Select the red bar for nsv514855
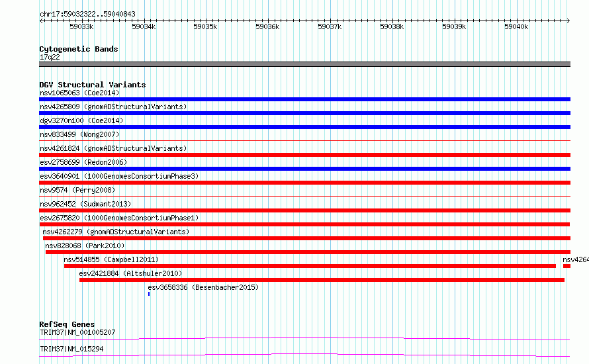Screen dimensions: 589x364 click(x=310, y=266)
